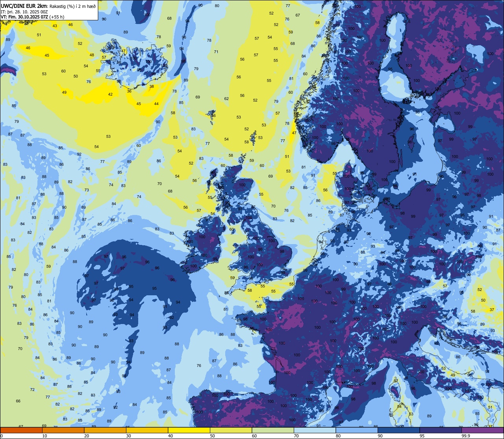Click the title text 'UWC/DINI EUR 2km'
Viewport: 504px width, 439px height.
click(x=24, y=6)
